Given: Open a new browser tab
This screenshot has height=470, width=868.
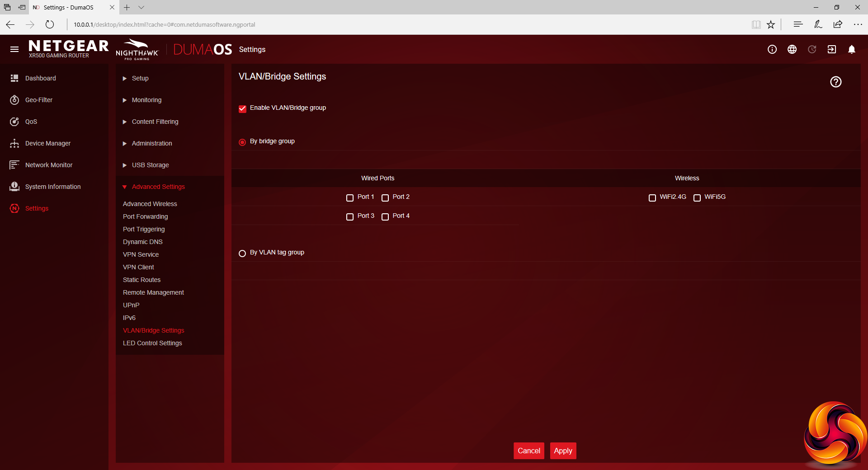Looking at the screenshot, I should 127,7.
